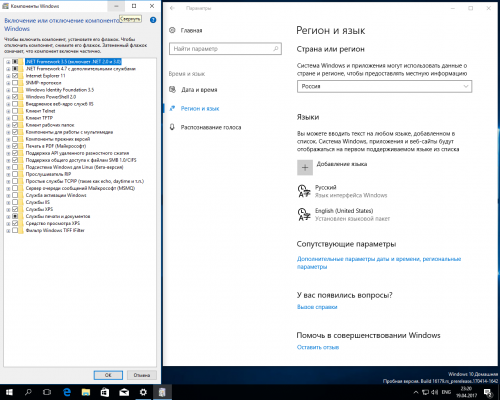Expand the .NET Framework 3.5 tree node
The height and width of the screenshot is (400, 500).
(x=8, y=62)
